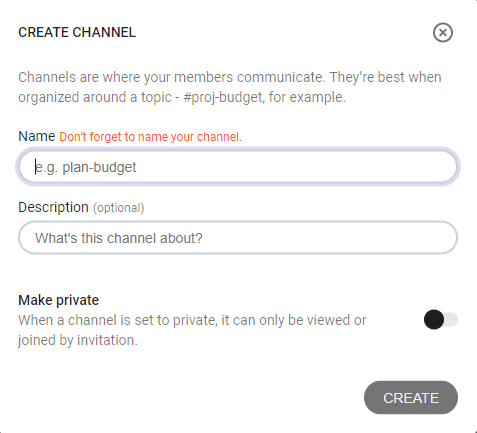Click the "What's this channel about?" placeholder

[119, 238]
